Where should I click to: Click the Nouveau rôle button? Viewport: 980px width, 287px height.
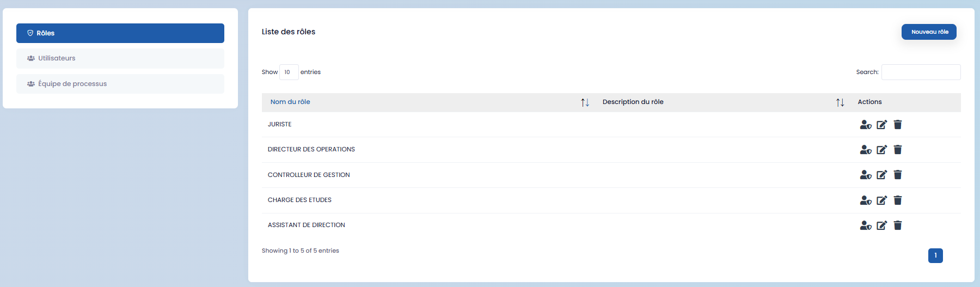929,32
